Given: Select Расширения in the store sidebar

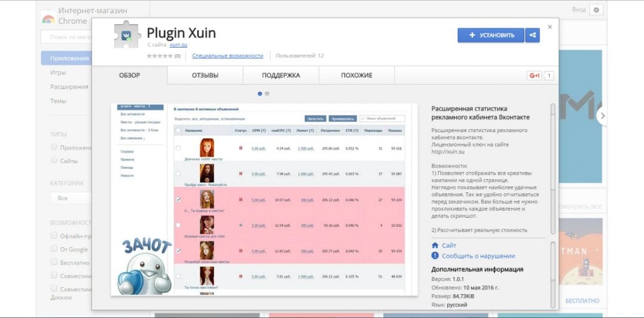Looking at the screenshot, I should [x=69, y=87].
